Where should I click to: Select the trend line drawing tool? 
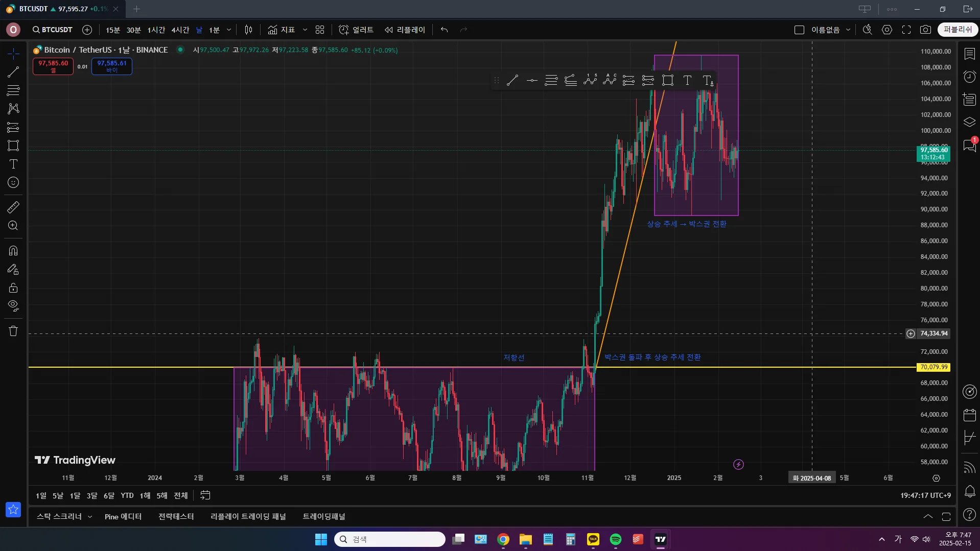tap(13, 72)
